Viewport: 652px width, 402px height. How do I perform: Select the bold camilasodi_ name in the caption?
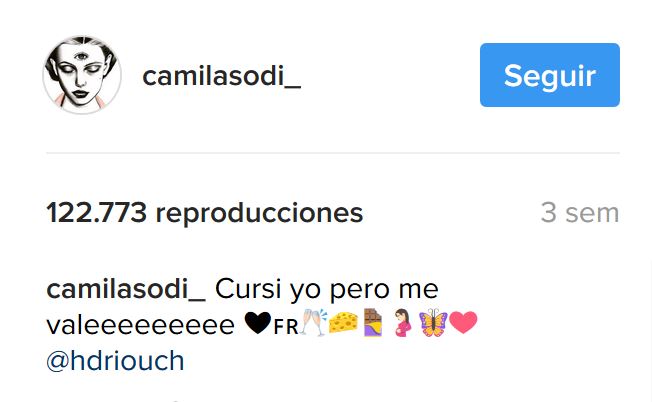coord(126,289)
